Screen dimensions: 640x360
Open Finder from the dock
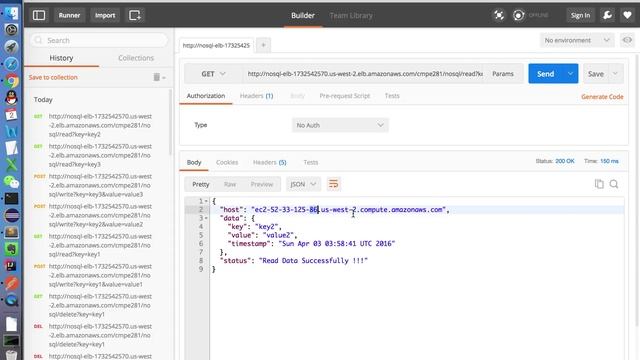(11, 13)
